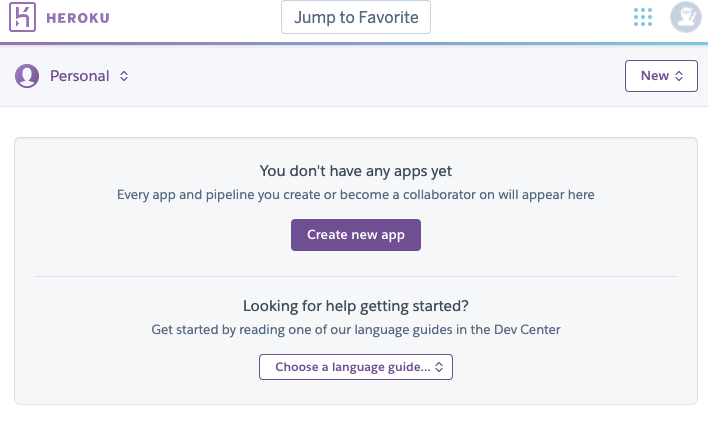This screenshot has height=442, width=708.
Task: Click the "Looking for help getting started?" heading
Action: coord(356,305)
